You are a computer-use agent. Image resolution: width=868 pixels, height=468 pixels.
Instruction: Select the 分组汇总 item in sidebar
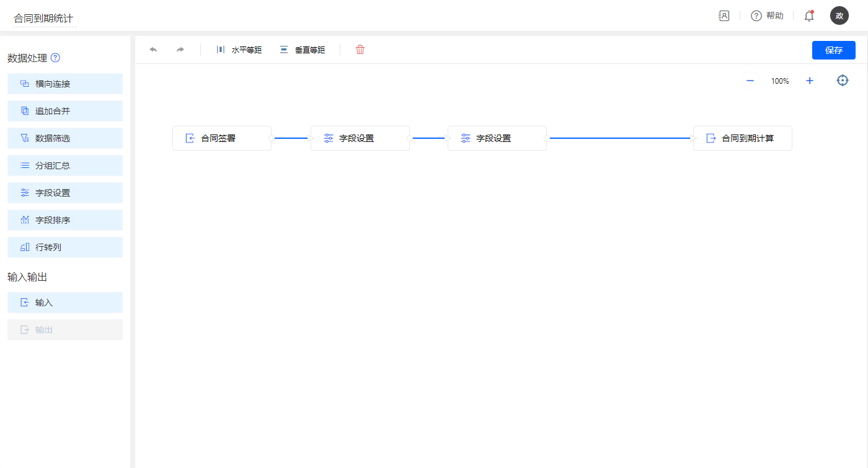65,166
